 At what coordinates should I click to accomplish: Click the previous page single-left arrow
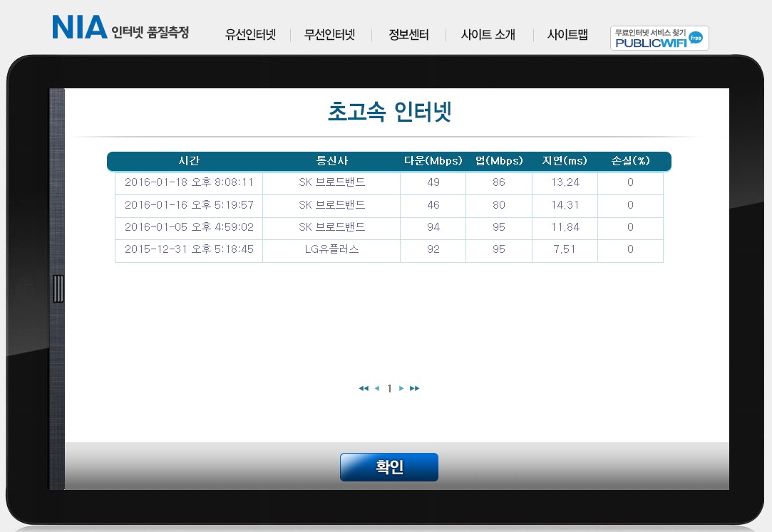coord(377,388)
